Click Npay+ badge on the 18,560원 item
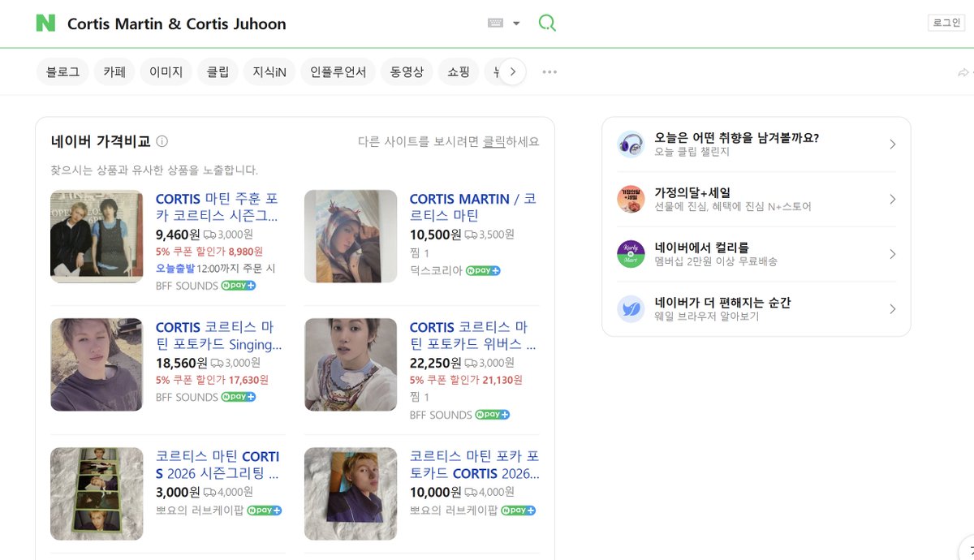Screen dimensions: 974x560 click(239, 397)
